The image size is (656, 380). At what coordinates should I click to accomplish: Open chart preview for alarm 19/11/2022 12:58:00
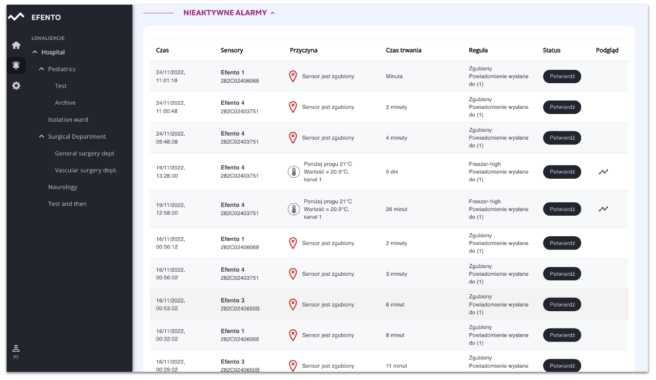point(603,209)
